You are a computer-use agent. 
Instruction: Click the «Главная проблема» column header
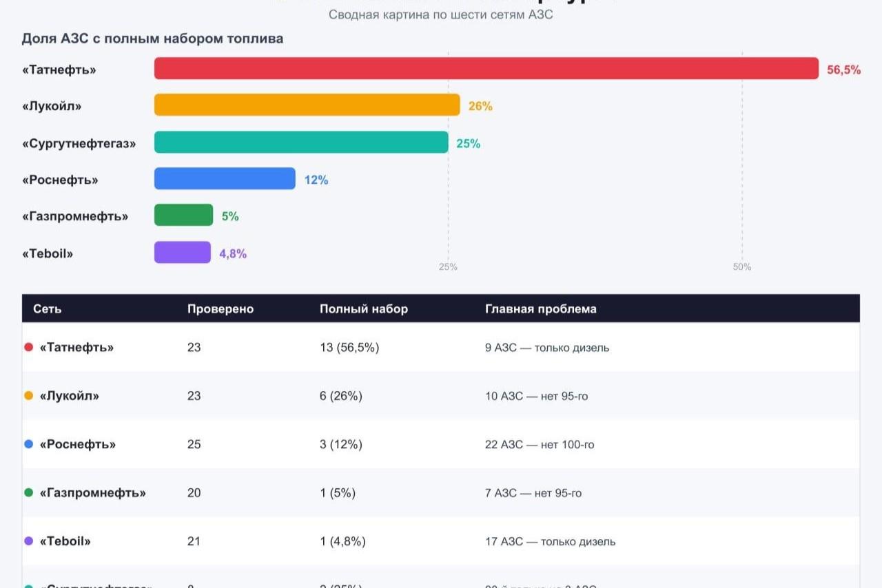coord(541,308)
